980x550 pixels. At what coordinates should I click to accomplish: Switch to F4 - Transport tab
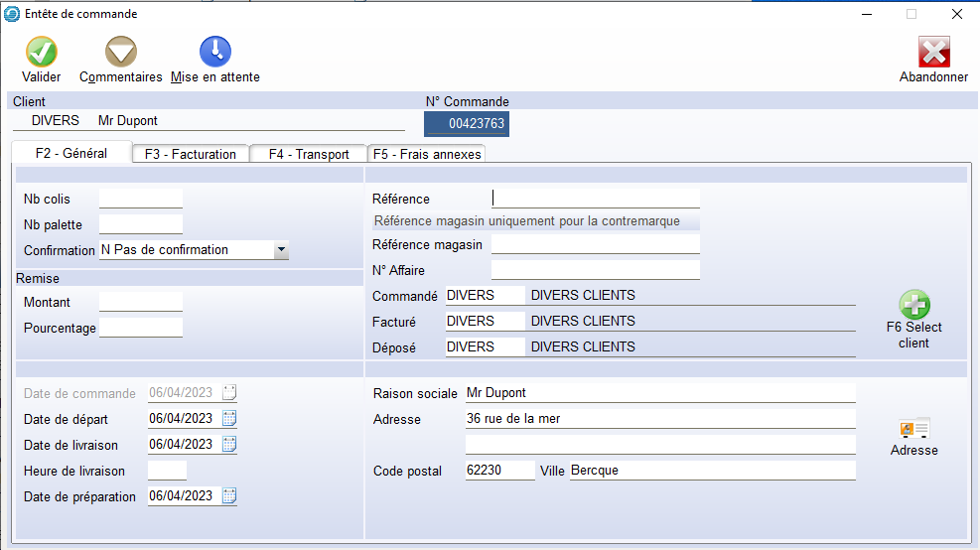[309, 154]
